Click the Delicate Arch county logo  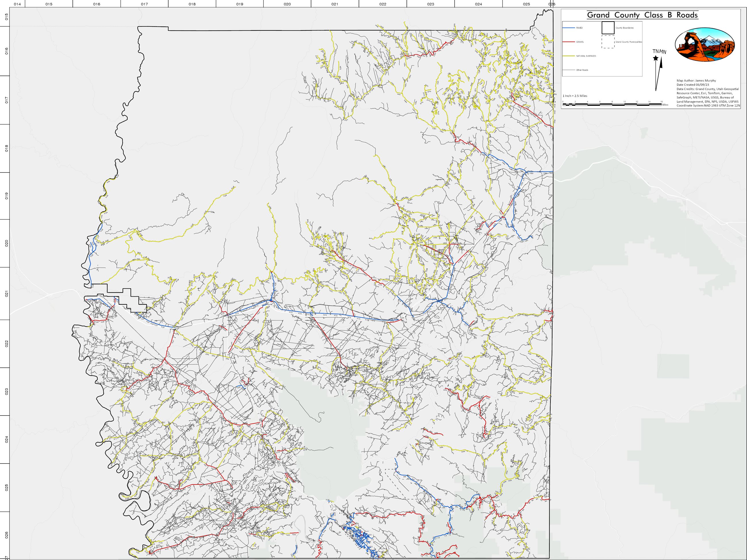(704, 45)
